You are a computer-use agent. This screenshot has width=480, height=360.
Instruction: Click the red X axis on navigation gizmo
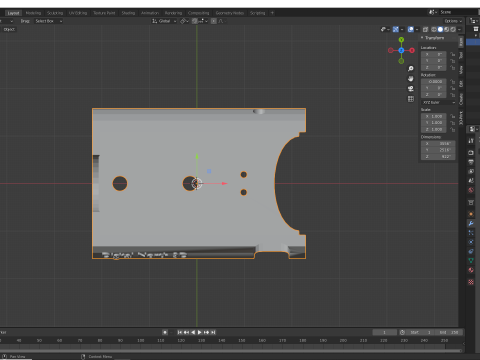[412, 50]
